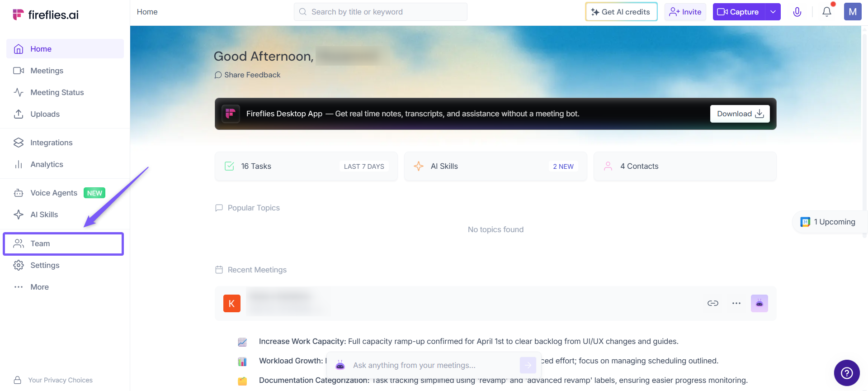Viewport: 868px width, 391px height.
Task: Click the K meeting avatar
Action: click(232, 303)
